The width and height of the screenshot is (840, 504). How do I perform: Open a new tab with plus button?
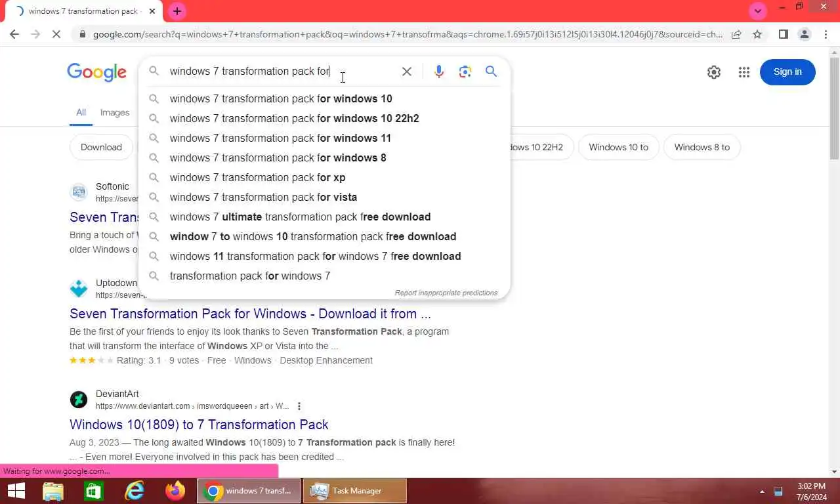coord(177,11)
